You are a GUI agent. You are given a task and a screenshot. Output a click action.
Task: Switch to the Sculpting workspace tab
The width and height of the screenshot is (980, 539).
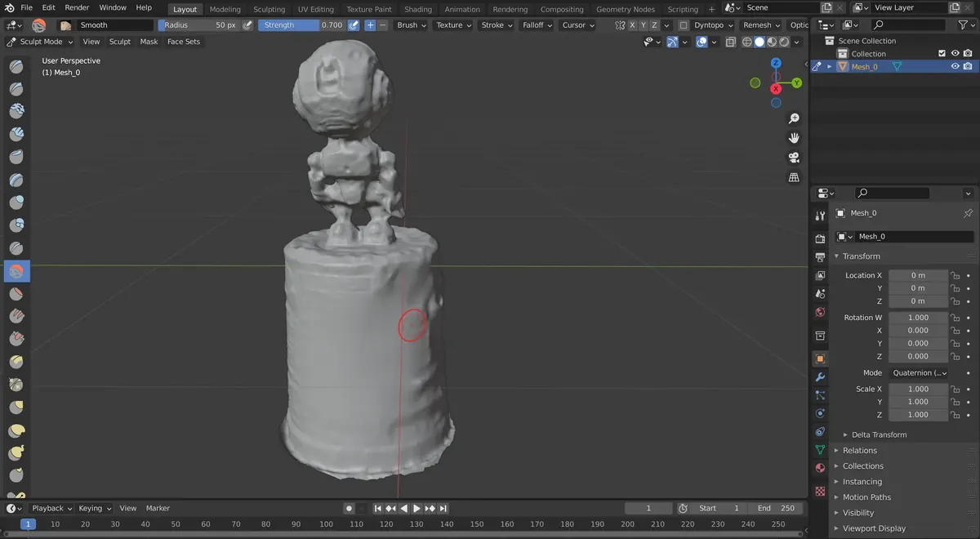coord(269,9)
